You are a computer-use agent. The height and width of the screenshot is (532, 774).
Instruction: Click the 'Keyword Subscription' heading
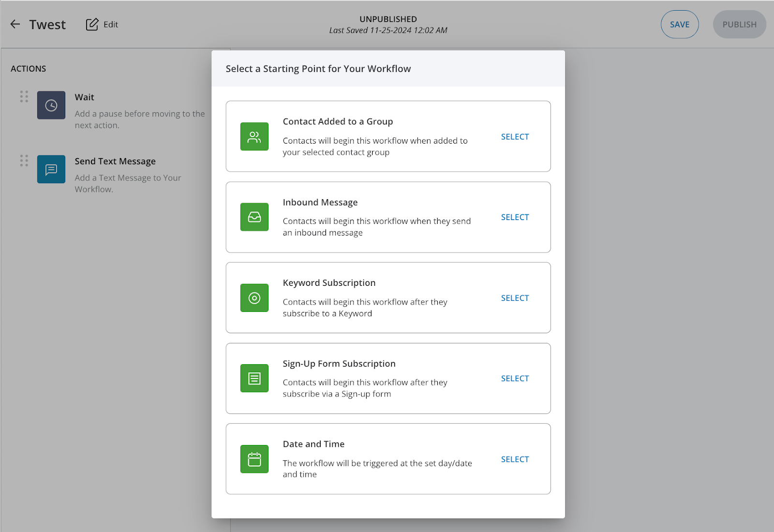pyautogui.click(x=329, y=283)
